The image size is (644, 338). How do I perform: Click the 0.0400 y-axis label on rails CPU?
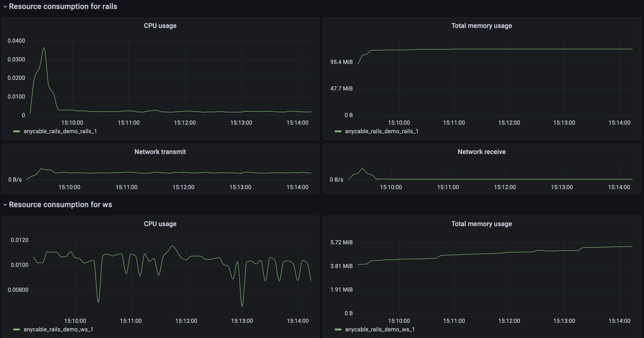(16, 40)
